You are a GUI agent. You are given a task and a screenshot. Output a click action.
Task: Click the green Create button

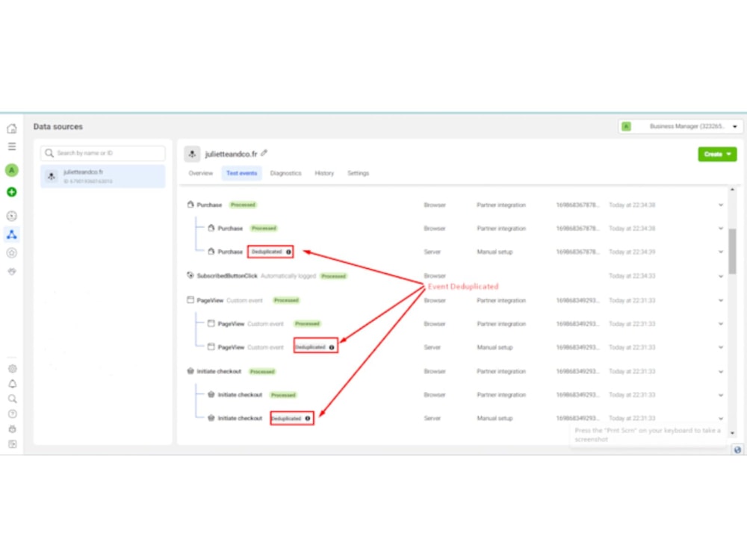pyautogui.click(x=713, y=153)
